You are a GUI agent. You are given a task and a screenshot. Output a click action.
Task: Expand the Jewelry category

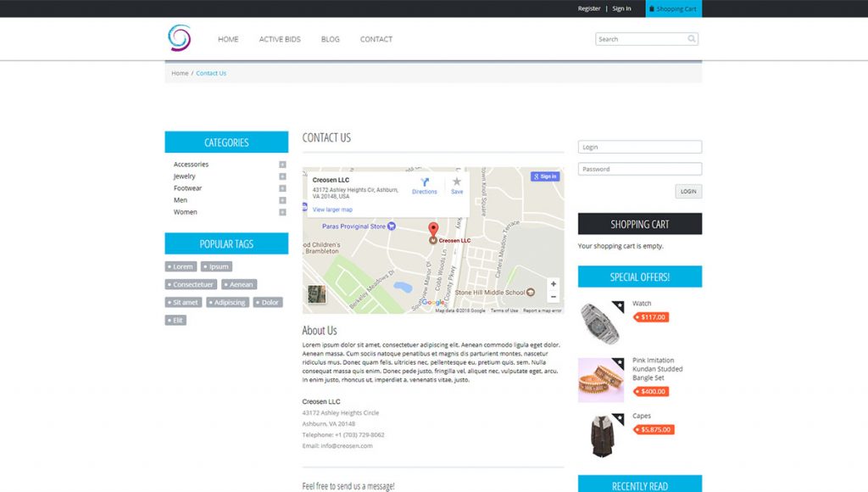pyautogui.click(x=282, y=176)
